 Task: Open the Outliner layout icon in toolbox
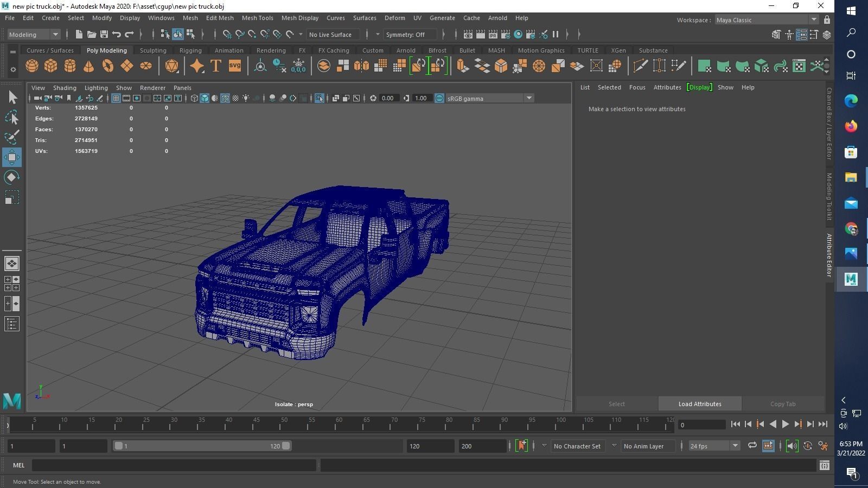(12, 324)
